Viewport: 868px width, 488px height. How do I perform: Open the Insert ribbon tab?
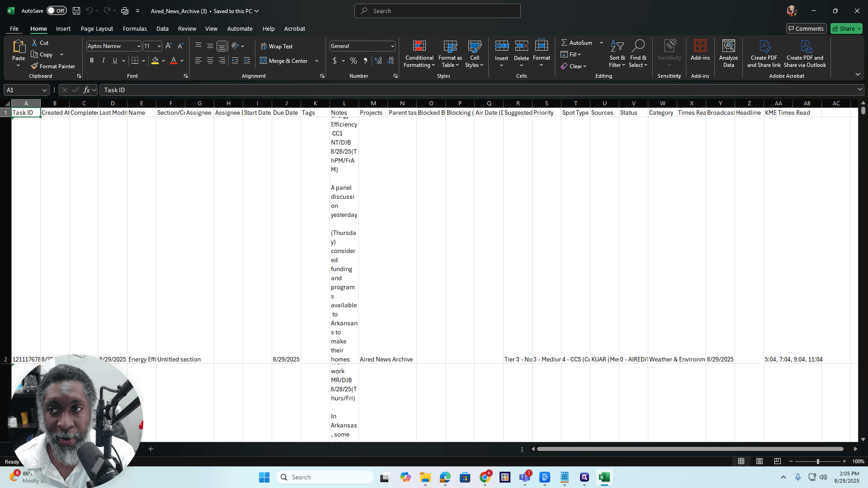point(63,28)
